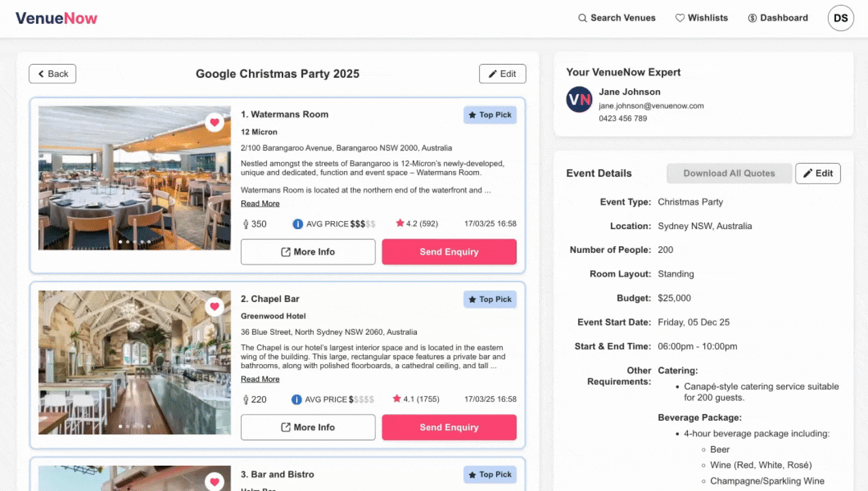Click the Greenwood Hotel venue name

coord(273,316)
